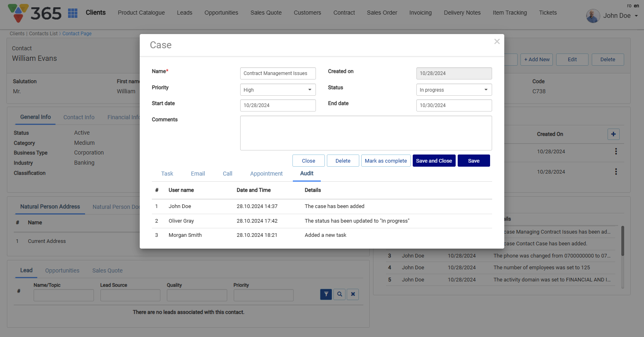Click Mark as complete button

coord(386,161)
